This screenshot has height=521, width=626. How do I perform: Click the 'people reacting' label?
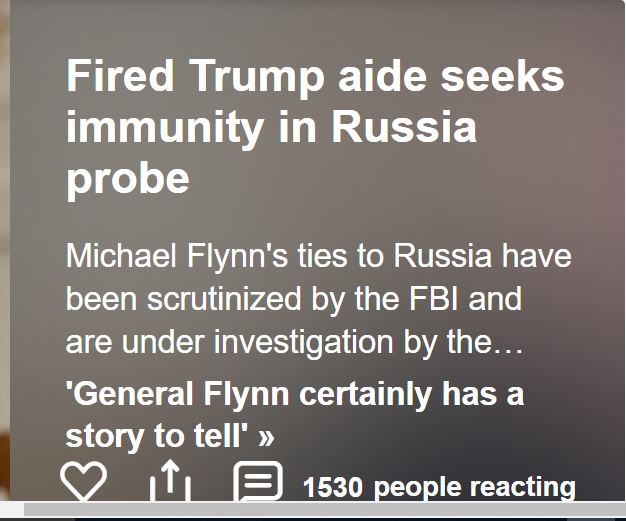point(475,487)
